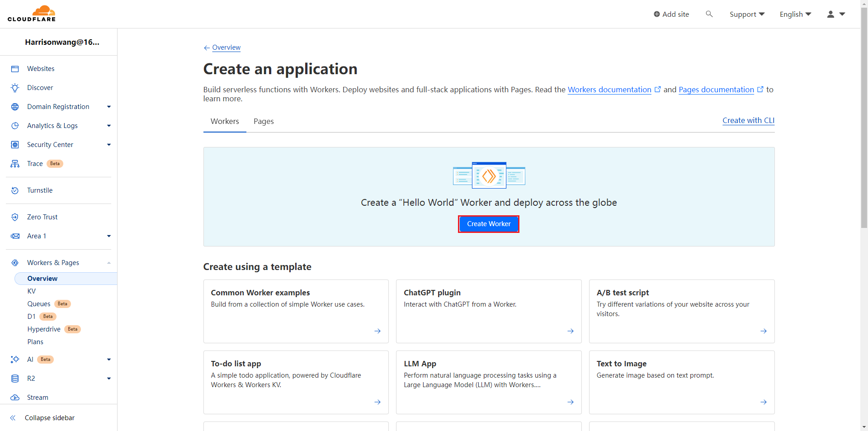Open the Create with CLI link
Image resolution: width=868 pixels, height=431 pixels.
coord(748,120)
